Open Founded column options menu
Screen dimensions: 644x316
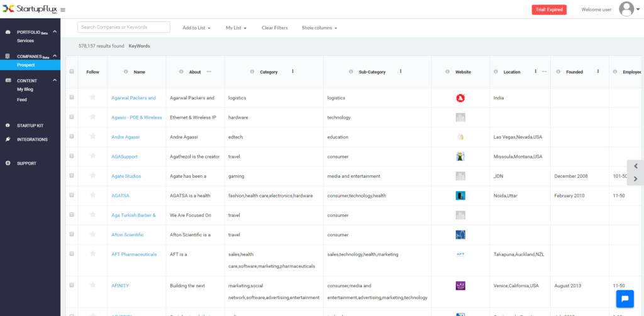point(597,72)
